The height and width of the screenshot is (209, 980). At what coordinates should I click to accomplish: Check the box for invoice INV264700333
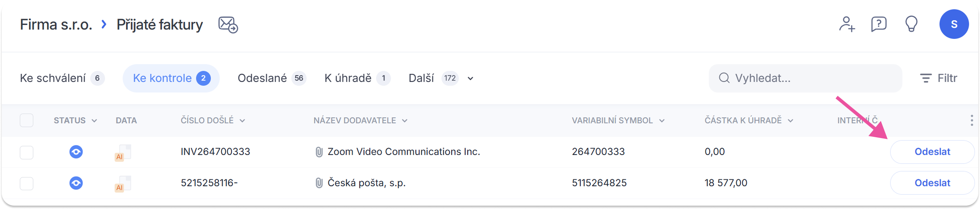tap(27, 152)
